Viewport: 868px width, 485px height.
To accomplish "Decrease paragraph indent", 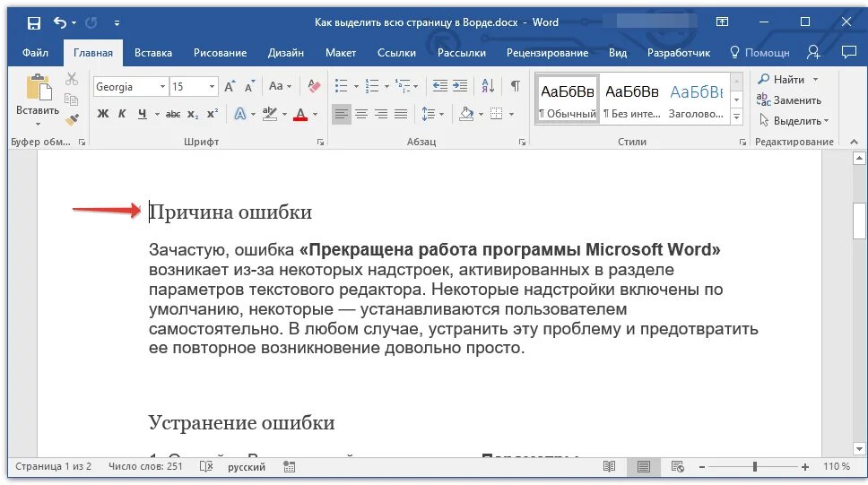I will point(440,85).
